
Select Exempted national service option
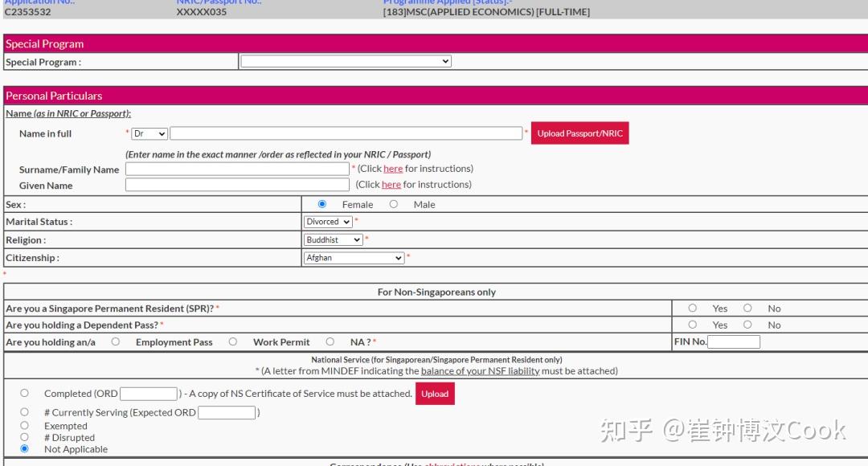pyautogui.click(x=24, y=426)
